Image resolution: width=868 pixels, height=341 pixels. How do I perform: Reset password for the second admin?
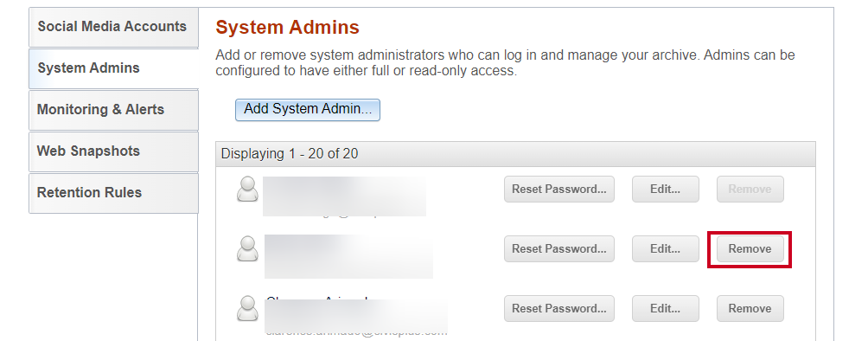coord(559,249)
